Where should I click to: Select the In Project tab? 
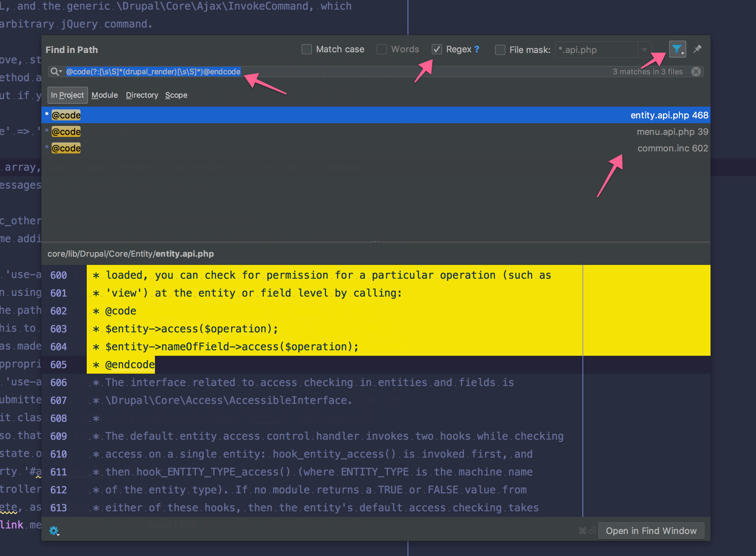pyautogui.click(x=67, y=95)
